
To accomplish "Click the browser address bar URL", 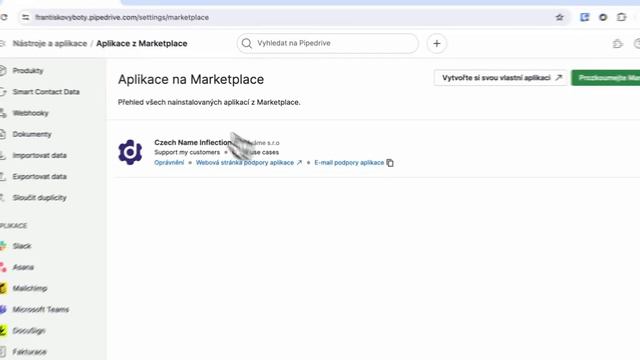I will (122, 18).
